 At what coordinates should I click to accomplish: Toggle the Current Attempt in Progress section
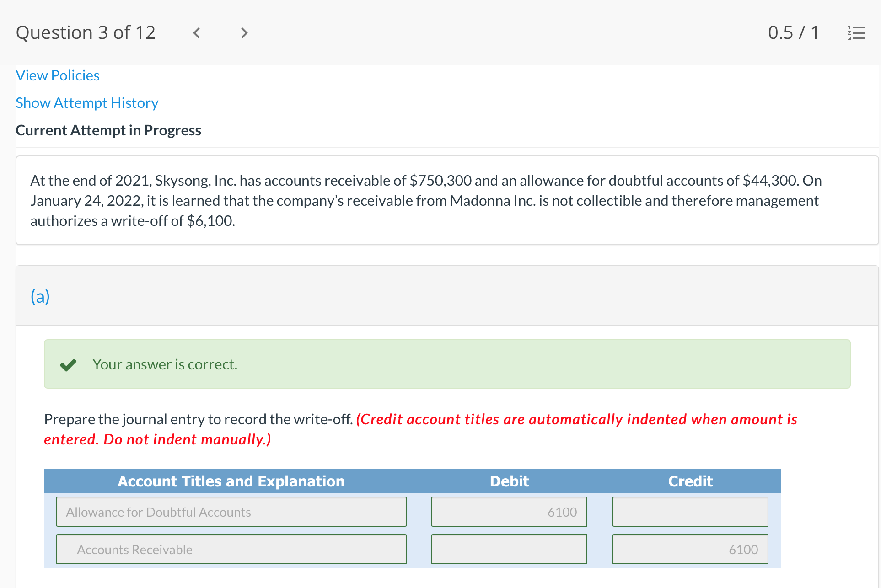107,129
